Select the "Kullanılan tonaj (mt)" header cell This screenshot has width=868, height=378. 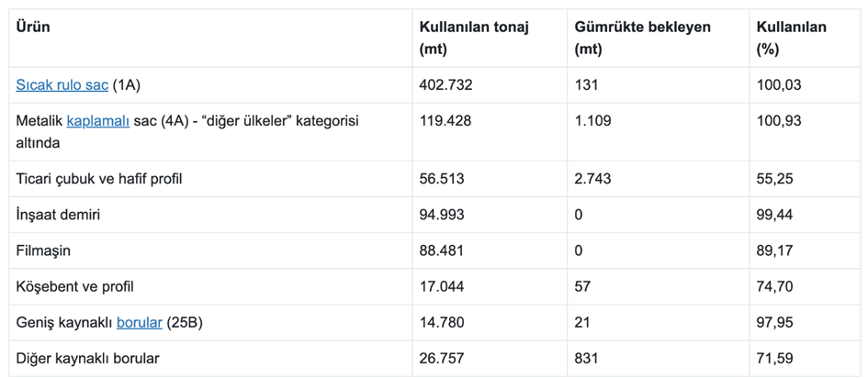pos(474,38)
